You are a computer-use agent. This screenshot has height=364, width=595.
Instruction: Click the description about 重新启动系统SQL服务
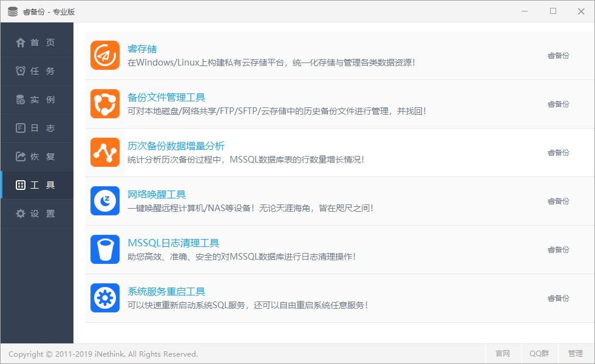[x=248, y=305]
